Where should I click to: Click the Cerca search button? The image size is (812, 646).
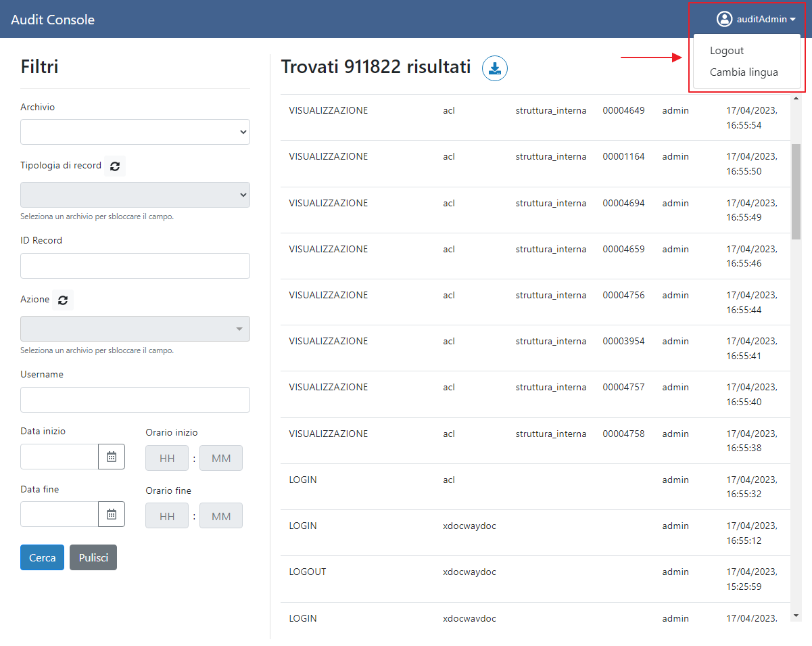pyautogui.click(x=42, y=557)
